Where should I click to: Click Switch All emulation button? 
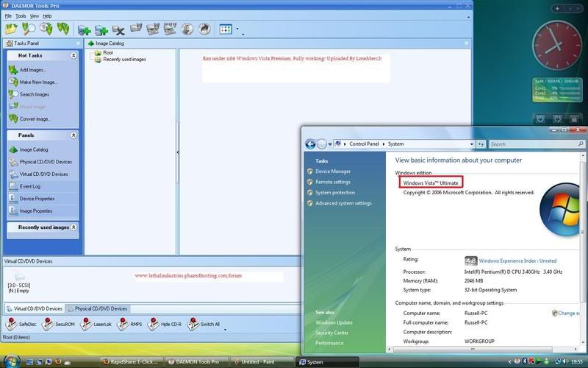[x=204, y=324]
